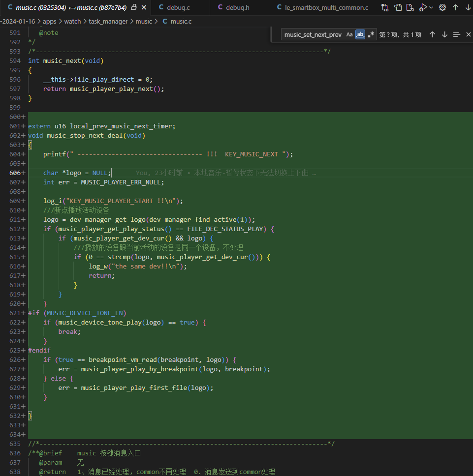The width and height of the screenshot is (473, 476).
Task: Click 'music_player_play_by_breakpoint' on line 627
Action: [140, 369]
